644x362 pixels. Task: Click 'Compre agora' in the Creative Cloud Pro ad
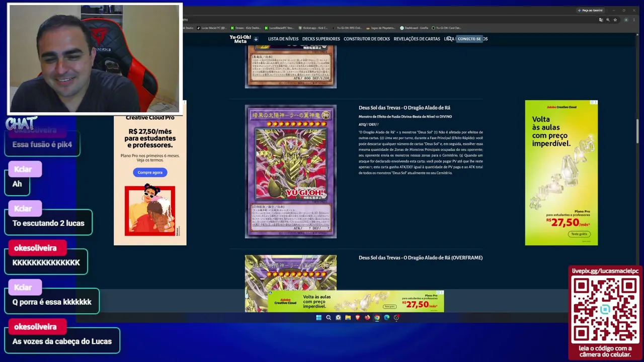pos(150,172)
